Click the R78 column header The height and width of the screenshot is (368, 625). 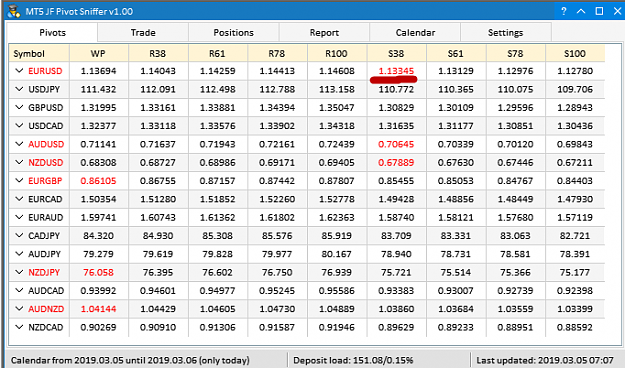pos(277,53)
